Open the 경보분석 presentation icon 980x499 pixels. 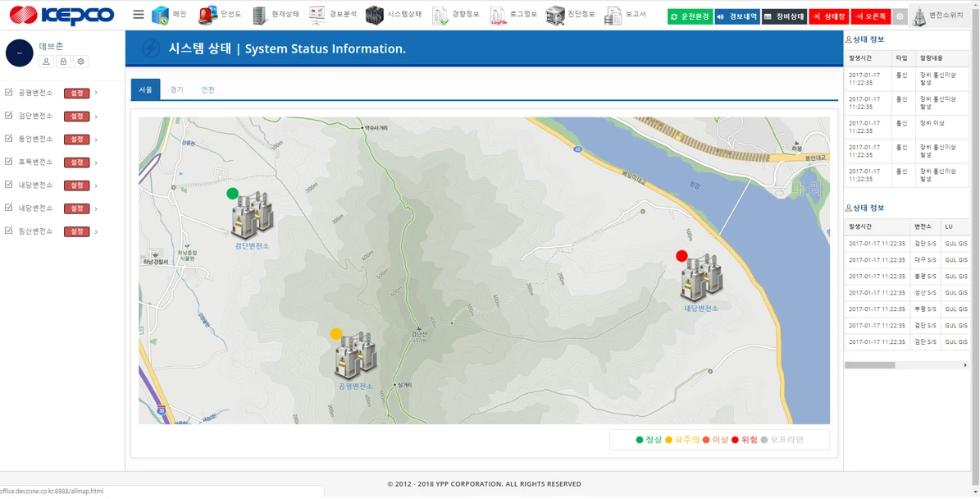(317, 15)
